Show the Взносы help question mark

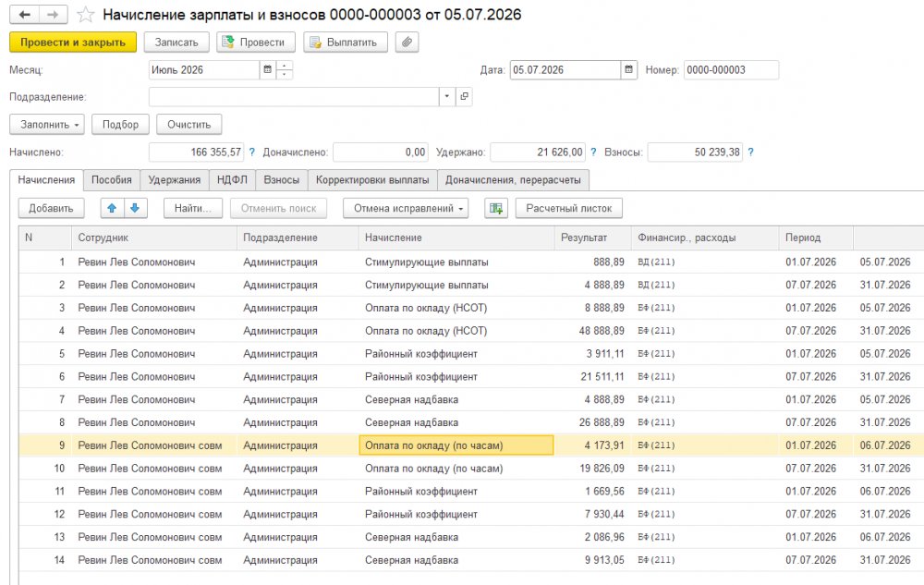750,152
